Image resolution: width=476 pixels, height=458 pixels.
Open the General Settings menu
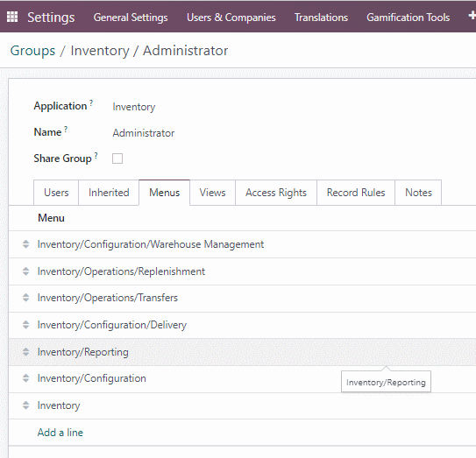click(131, 18)
